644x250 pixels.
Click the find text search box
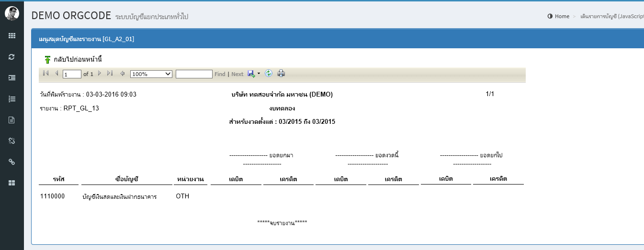[x=194, y=74]
